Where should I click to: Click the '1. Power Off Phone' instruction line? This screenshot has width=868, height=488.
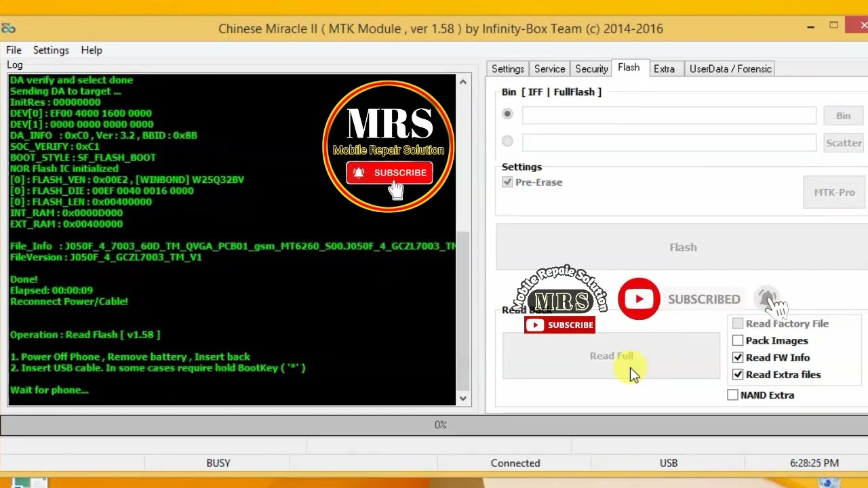point(130,357)
